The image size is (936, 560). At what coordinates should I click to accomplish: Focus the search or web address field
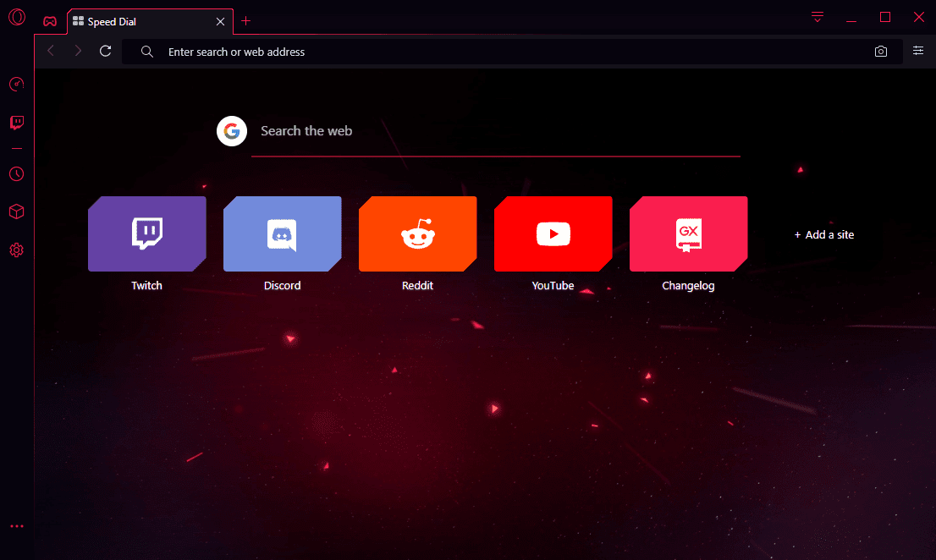pos(512,52)
